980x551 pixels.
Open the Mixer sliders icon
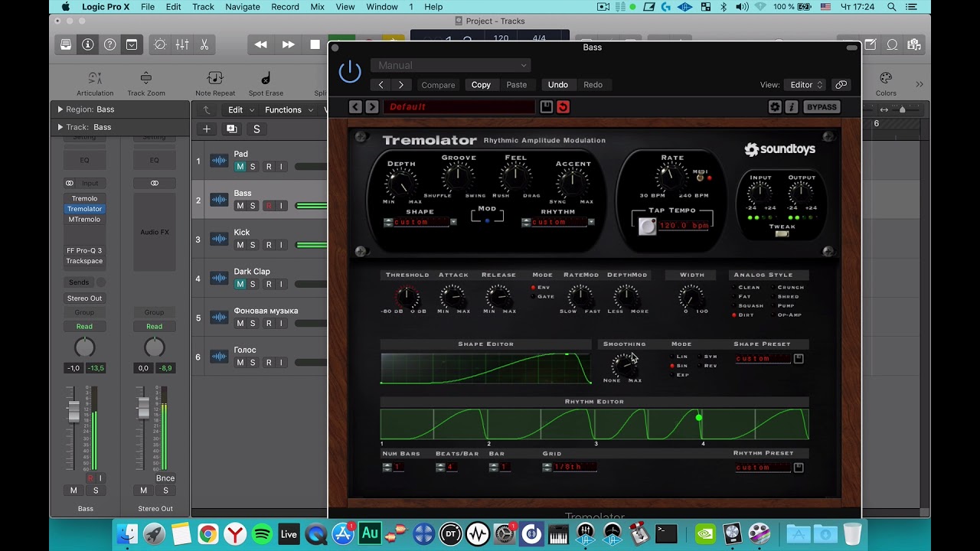click(x=182, y=44)
